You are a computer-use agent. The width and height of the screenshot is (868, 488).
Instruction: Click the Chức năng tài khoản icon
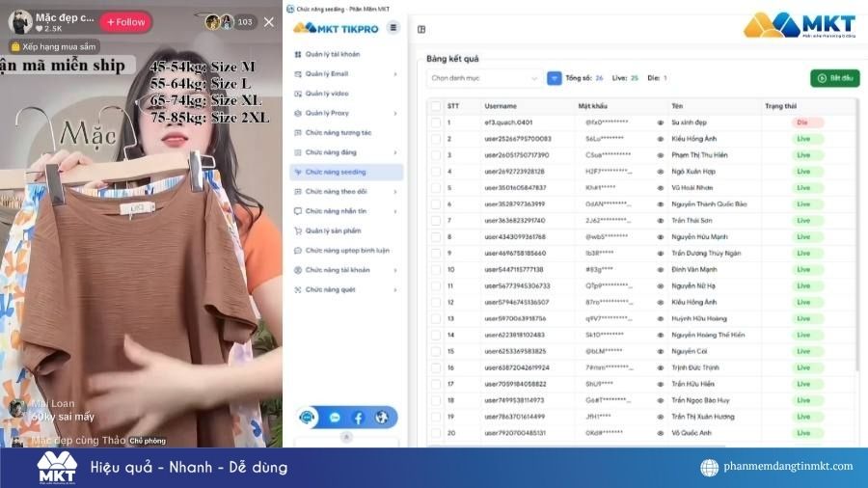coord(298,270)
